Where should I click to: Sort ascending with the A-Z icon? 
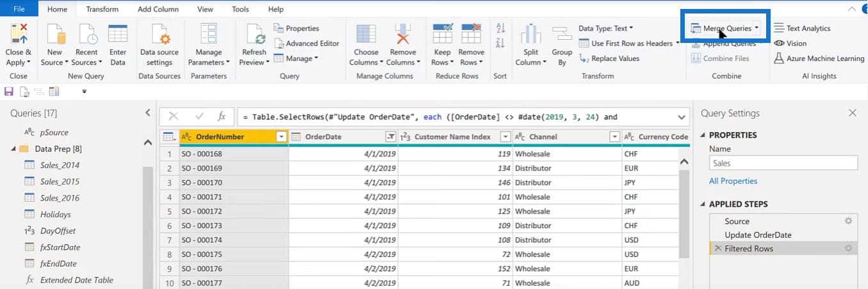pyautogui.click(x=501, y=28)
